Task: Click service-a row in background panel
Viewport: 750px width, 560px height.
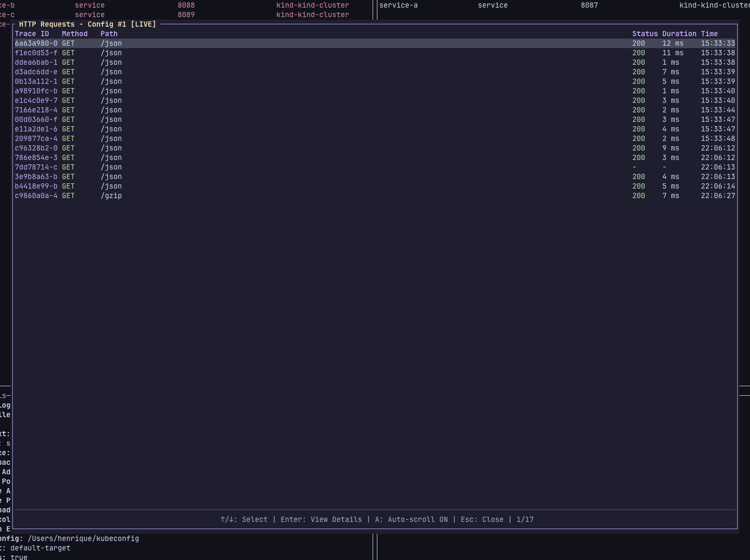Action: pos(564,5)
